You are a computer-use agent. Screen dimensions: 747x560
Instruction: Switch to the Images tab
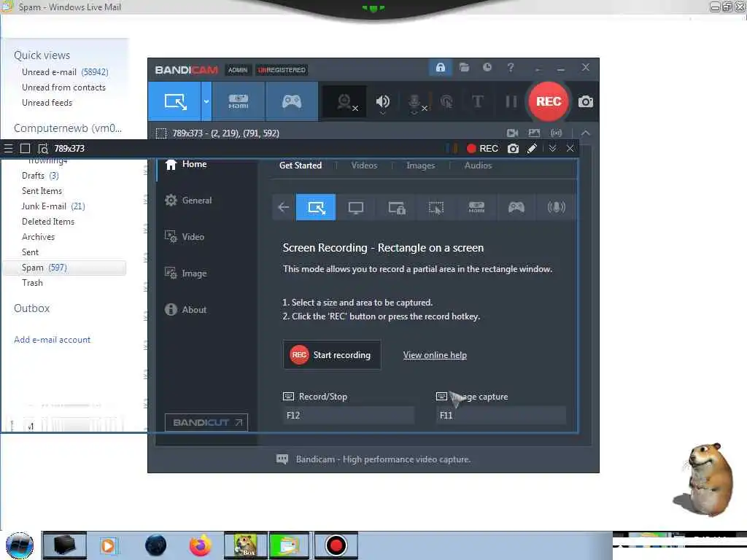coord(420,166)
